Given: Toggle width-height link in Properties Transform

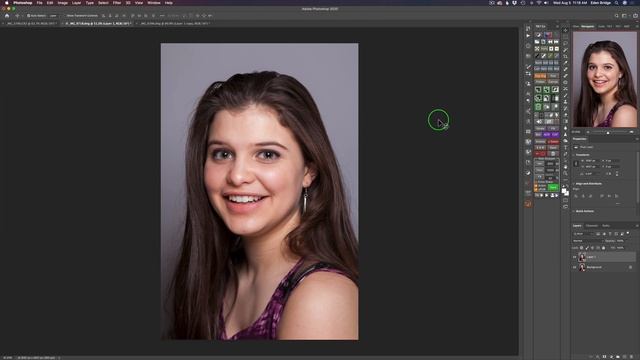Looking at the screenshot, I should pos(576,164).
